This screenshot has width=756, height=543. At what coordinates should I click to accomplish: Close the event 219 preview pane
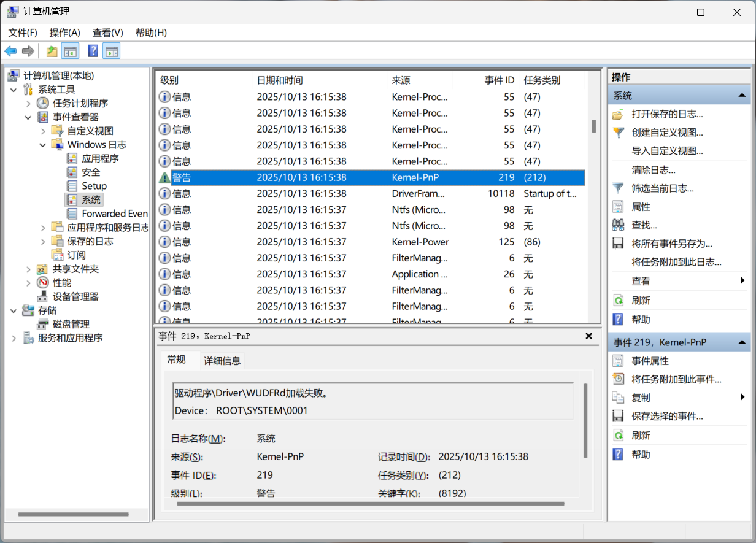(588, 336)
